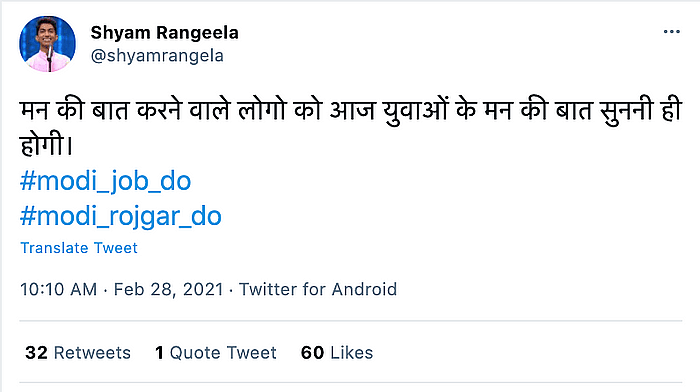
Task: Open the Twitter for Android source link
Action: pos(318,289)
